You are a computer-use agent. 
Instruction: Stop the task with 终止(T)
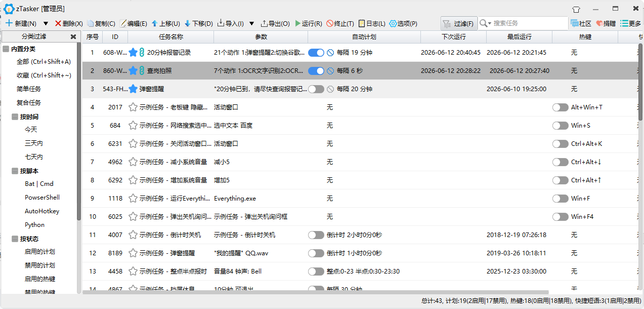340,23
